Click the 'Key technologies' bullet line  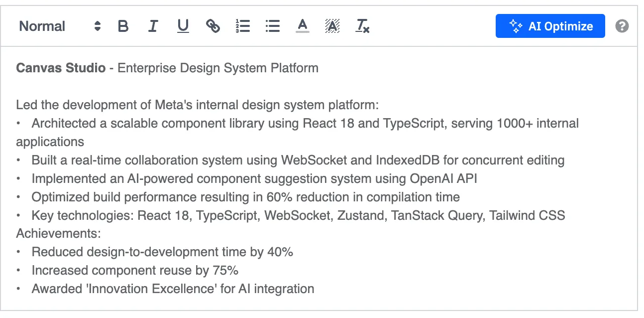pos(298,215)
